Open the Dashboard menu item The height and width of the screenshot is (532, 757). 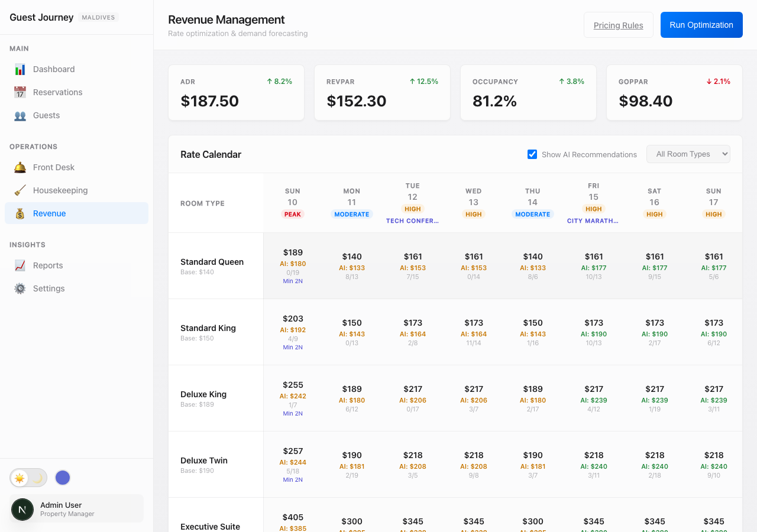point(76,69)
